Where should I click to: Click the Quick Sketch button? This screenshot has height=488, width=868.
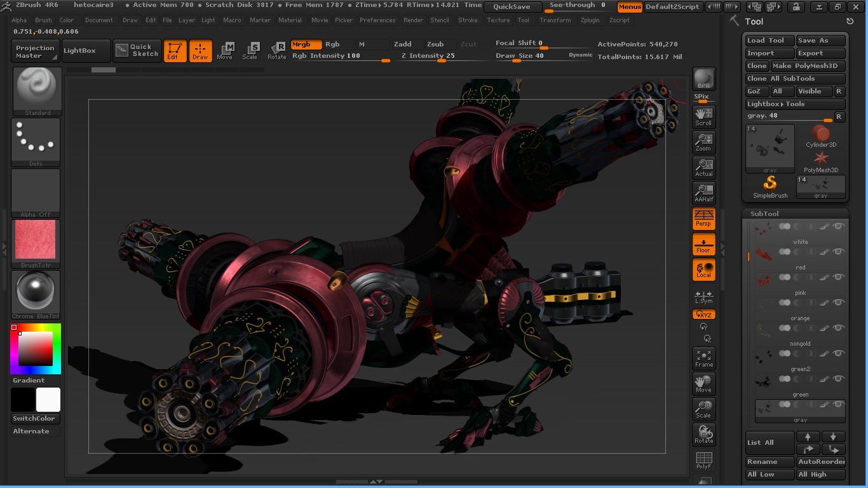coord(137,51)
